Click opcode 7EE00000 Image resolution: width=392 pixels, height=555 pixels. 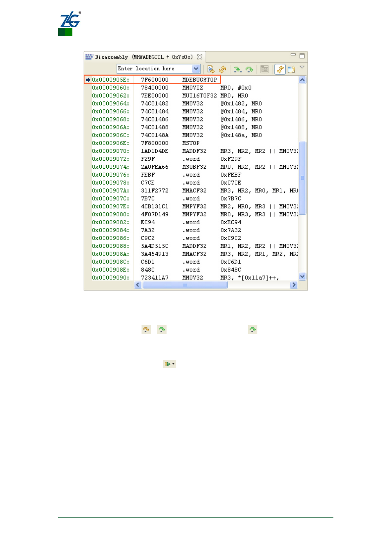click(155, 96)
